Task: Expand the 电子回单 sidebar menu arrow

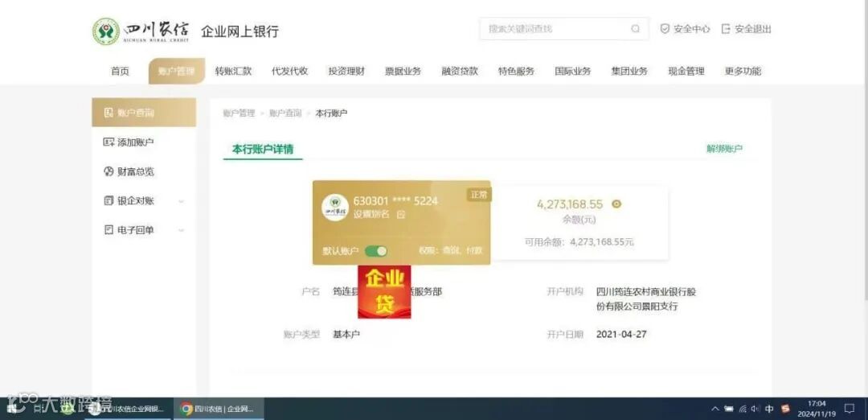Action: (x=181, y=230)
